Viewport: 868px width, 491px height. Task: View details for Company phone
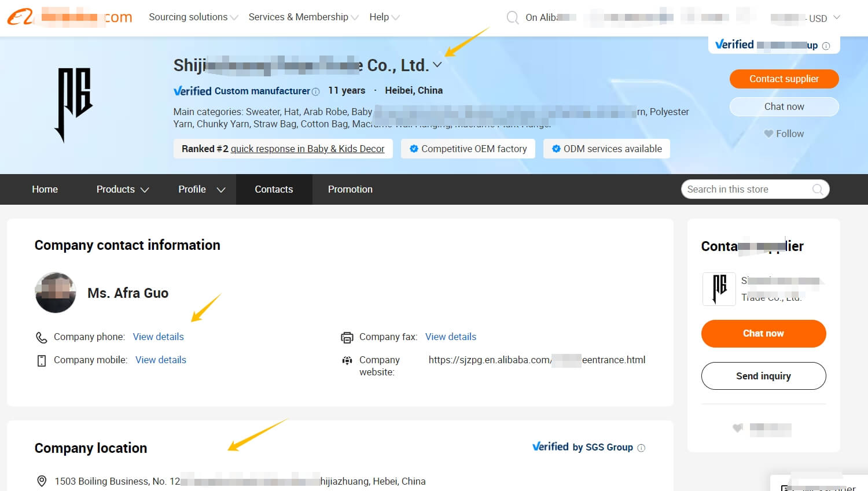coord(158,337)
